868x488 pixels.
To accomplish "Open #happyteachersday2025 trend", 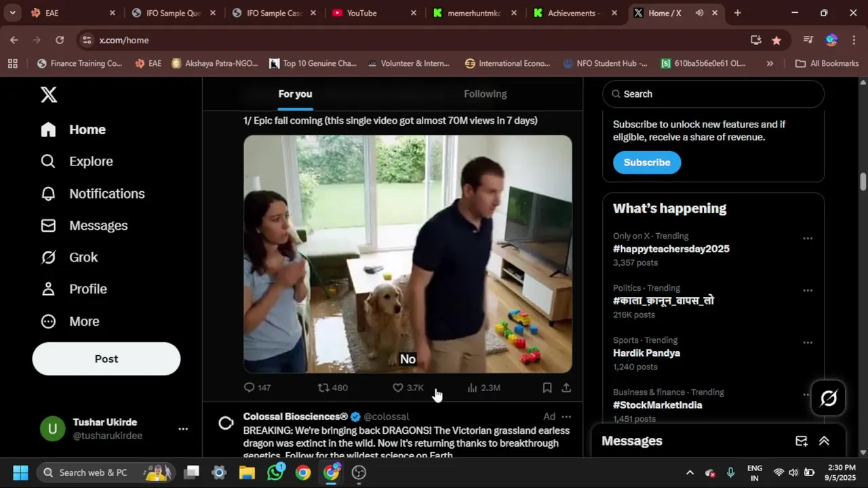I will [671, 249].
